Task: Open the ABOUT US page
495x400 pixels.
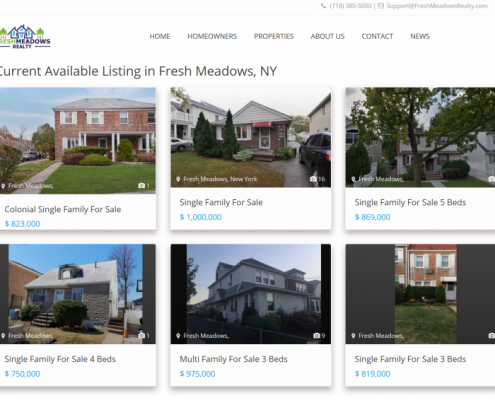Action: (327, 36)
